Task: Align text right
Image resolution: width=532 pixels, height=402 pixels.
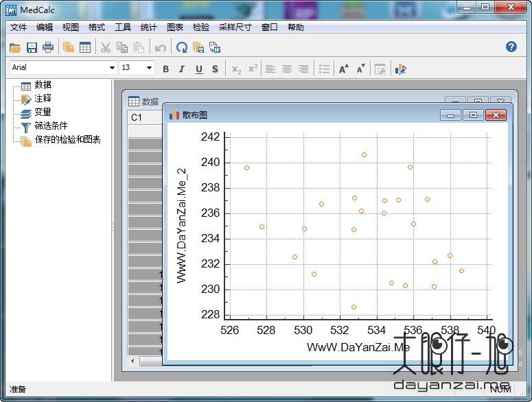Action: pyautogui.click(x=303, y=69)
